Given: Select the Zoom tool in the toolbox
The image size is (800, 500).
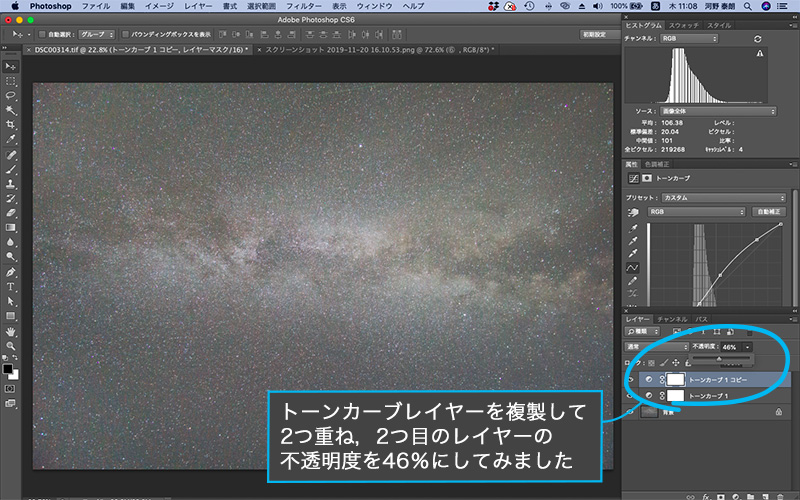Looking at the screenshot, I should 10,346.
